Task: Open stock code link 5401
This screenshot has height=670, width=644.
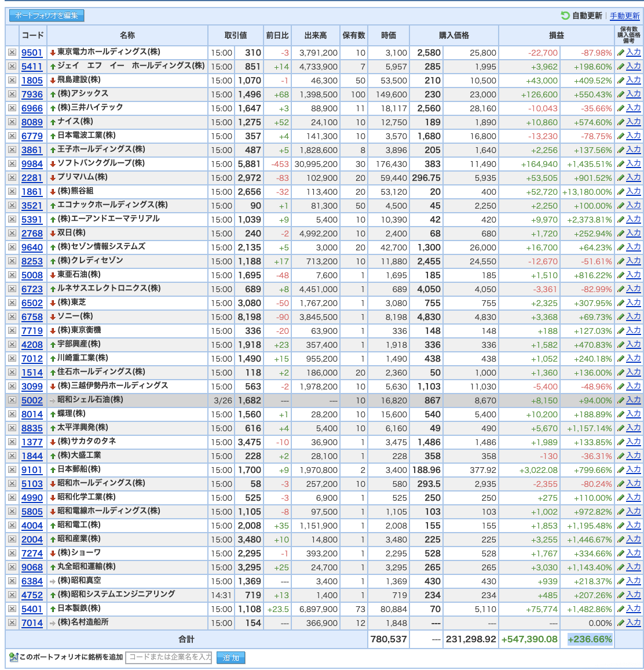Action: [x=32, y=609]
